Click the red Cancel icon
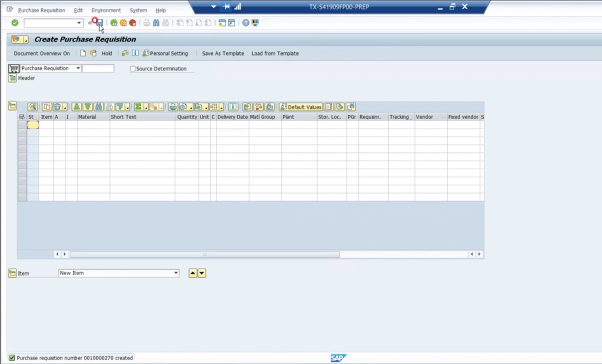Image resolution: width=602 pixels, height=364 pixels. (x=132, y=23)
